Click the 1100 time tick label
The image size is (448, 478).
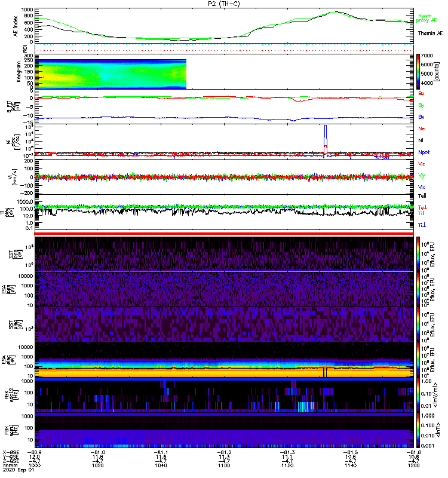pyautogui.click(x=224, y=465)
